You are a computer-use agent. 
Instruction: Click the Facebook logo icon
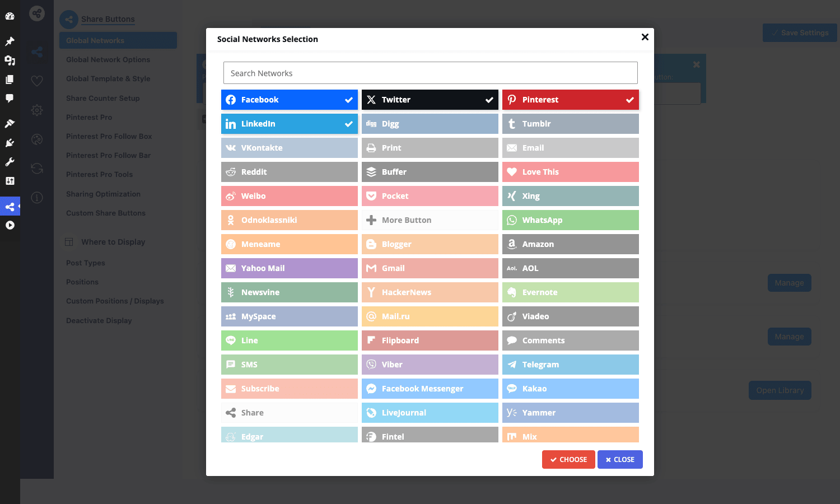click(231, 100)
